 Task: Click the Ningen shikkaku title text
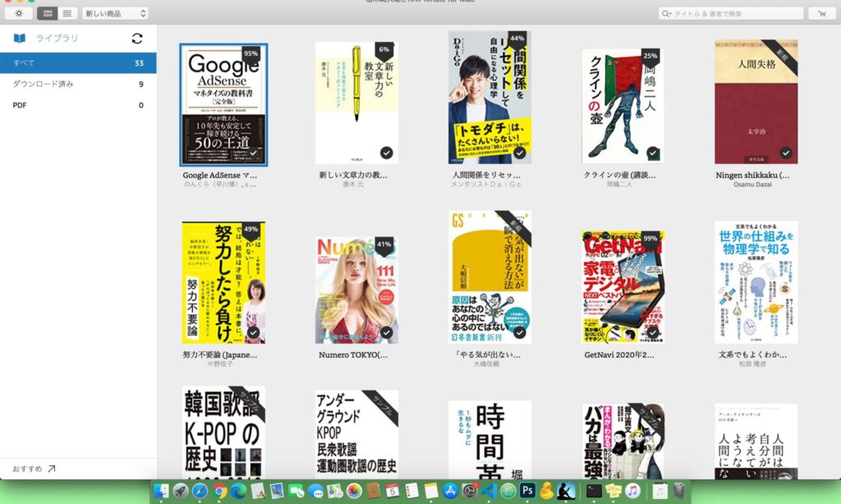click(752, 175)
